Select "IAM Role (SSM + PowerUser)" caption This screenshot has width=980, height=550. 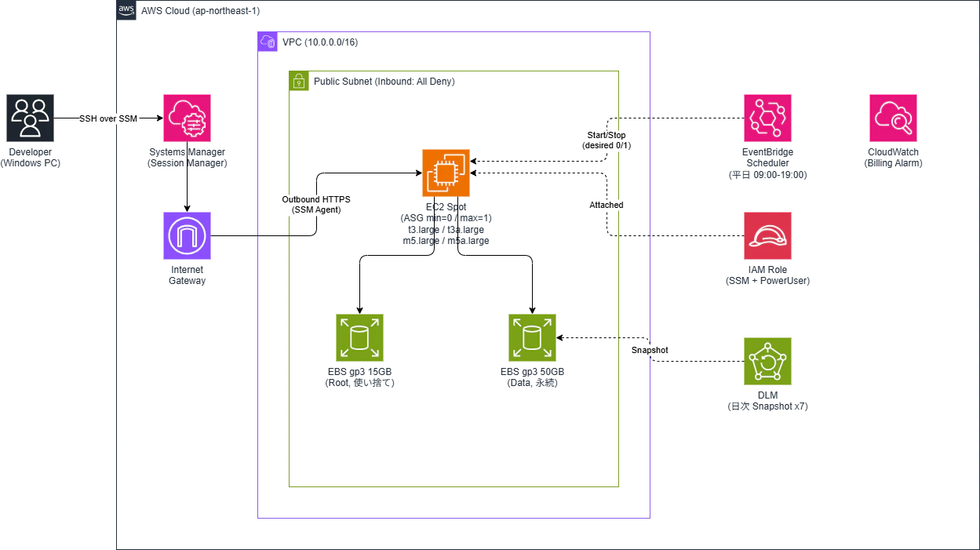[768, 275]
